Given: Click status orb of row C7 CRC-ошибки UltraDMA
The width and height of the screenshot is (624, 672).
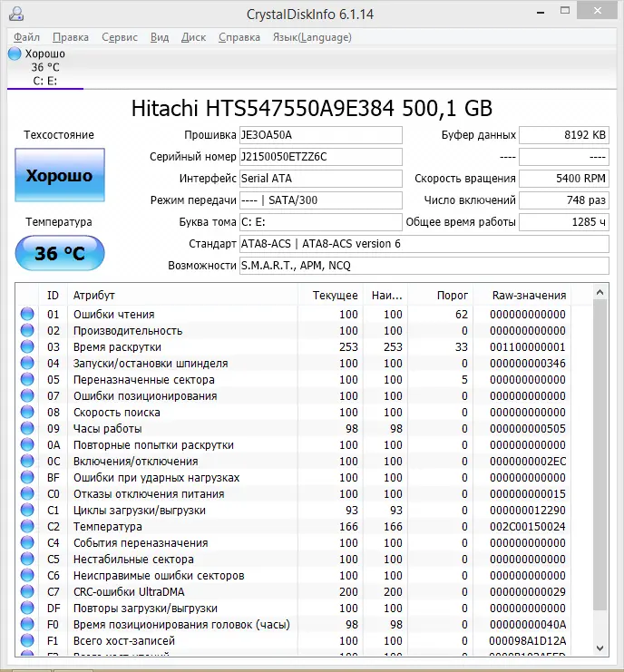Looking at the screenshot, I should click(27, 591).
